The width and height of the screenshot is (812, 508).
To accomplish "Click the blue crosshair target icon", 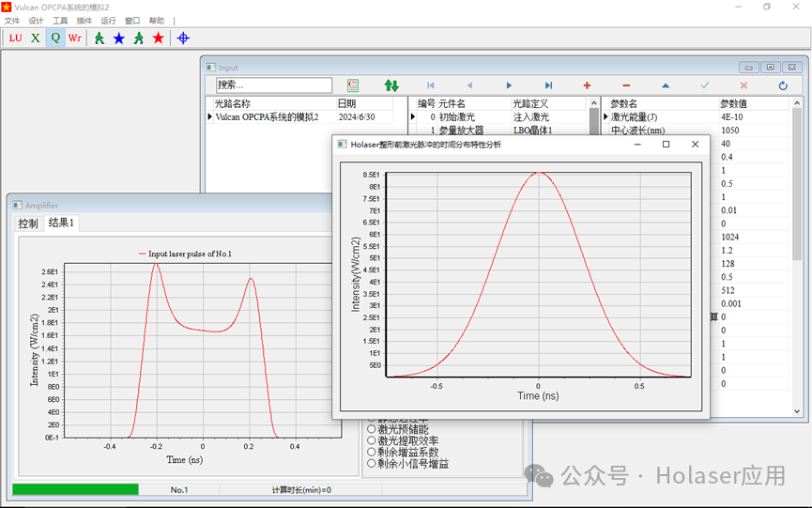I will click(x=183, y=38).
